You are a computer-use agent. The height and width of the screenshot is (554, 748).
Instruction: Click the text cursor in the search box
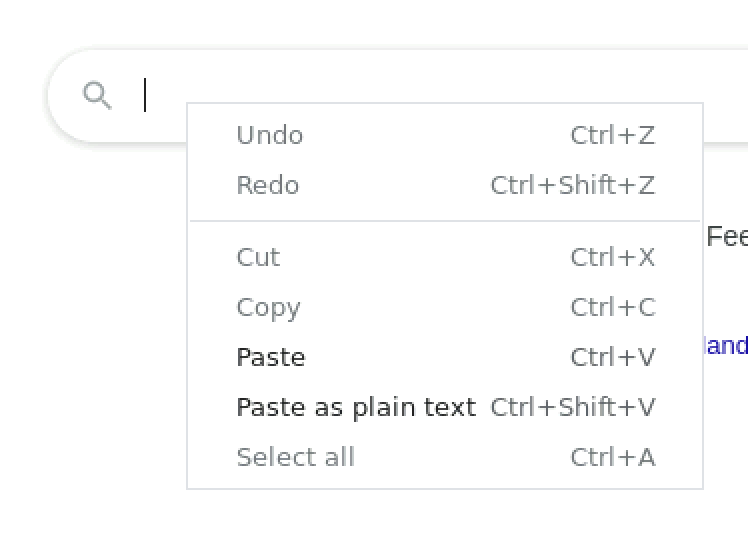point(146,95)
